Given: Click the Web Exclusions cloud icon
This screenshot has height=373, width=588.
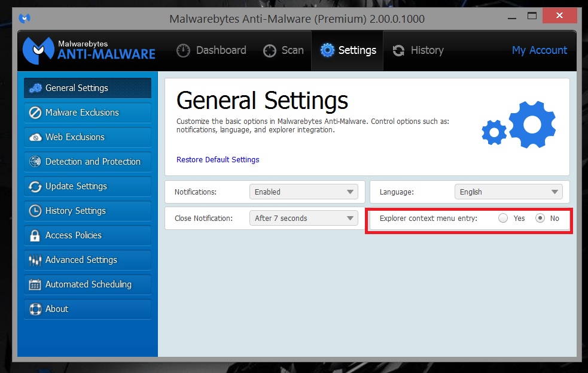Looking at the screenshot, I should coord(35,137).
